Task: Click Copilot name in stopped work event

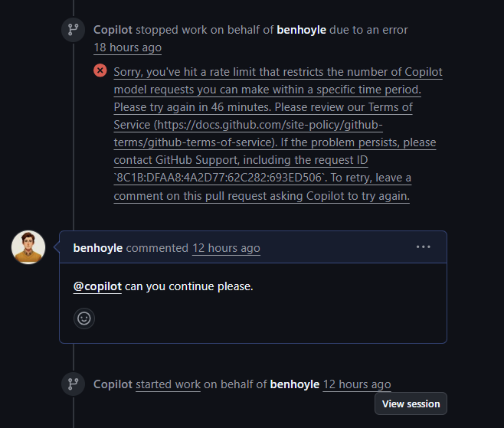Action: click(x=113, y=30)
